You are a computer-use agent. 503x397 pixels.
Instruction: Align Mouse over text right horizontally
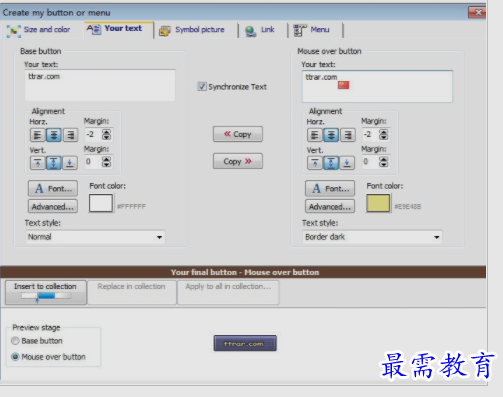(x=347, y=135)
